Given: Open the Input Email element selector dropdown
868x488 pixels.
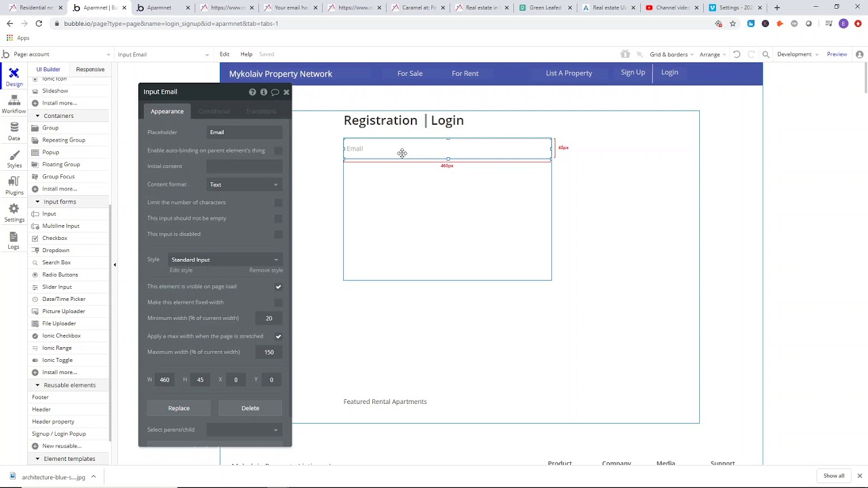Looking at the screenshot, I should coord(163,54).
